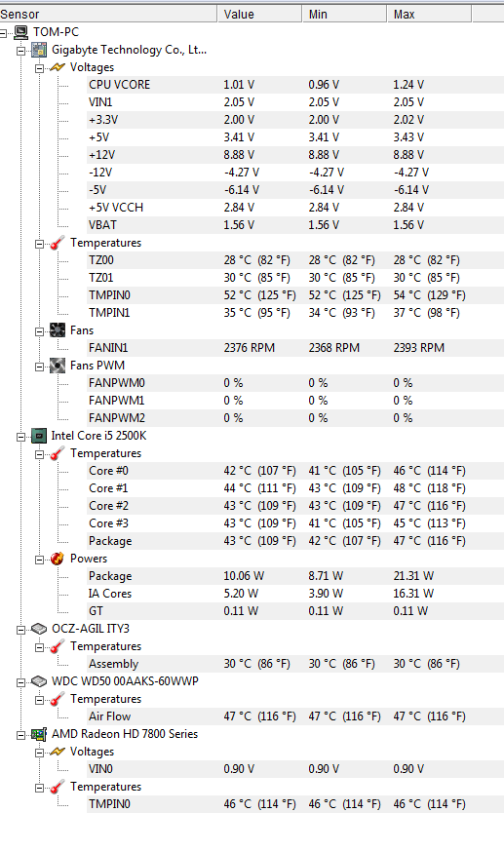Click the Sensor column header
This screenshot has height=851, width=504.
click(x=108, y=14)
